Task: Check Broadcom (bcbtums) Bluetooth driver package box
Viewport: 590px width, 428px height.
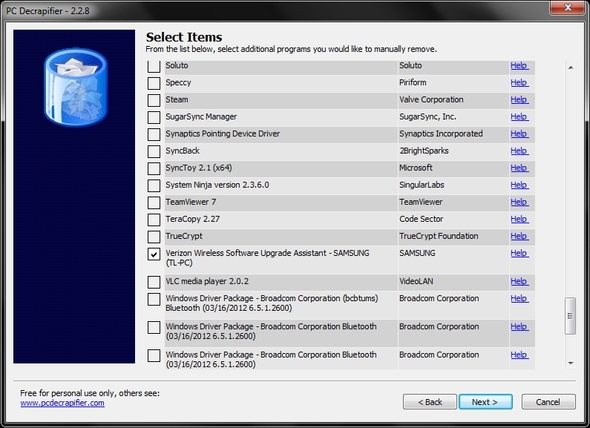Action: pyautogui.click(x=154, y=299)
